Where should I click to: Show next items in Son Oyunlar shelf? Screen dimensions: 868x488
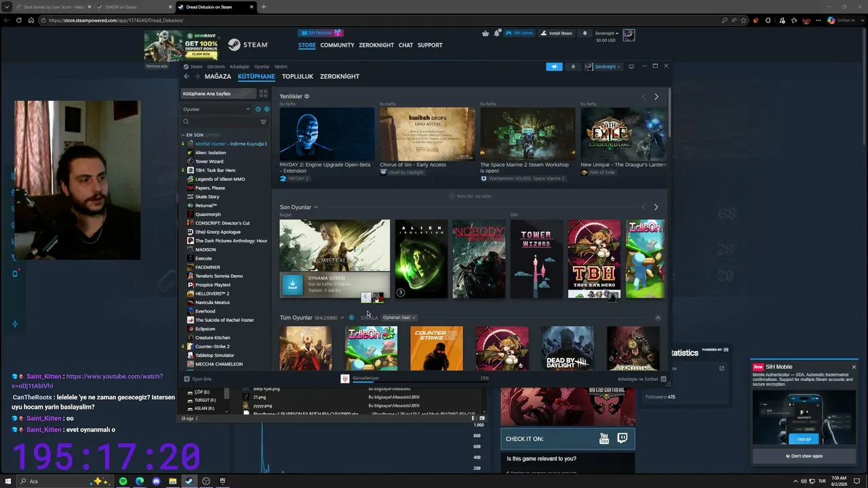pyautogui.click(x=656, y=207)
